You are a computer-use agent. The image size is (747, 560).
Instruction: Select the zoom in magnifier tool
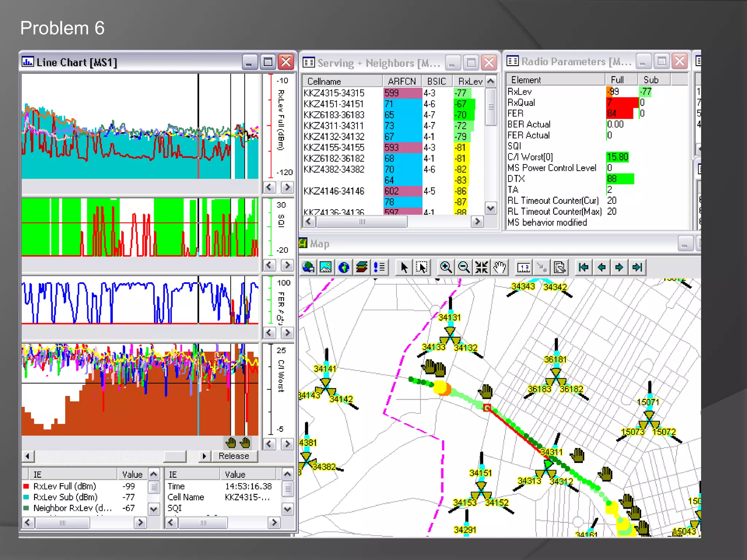pyautogui.click(x=446, y=268)
